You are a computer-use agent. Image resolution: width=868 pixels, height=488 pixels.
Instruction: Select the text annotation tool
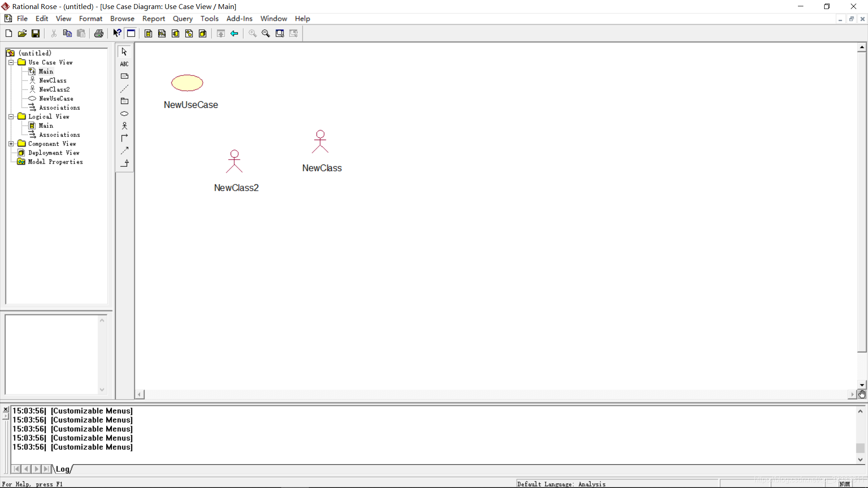tap(124, 64)
